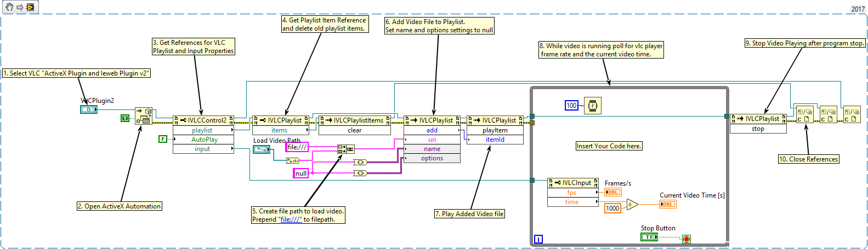Image resolution: width=868 pixels, height=249 pixels.
Task: Click the VI snippet icon in the header
Action: 30,7
